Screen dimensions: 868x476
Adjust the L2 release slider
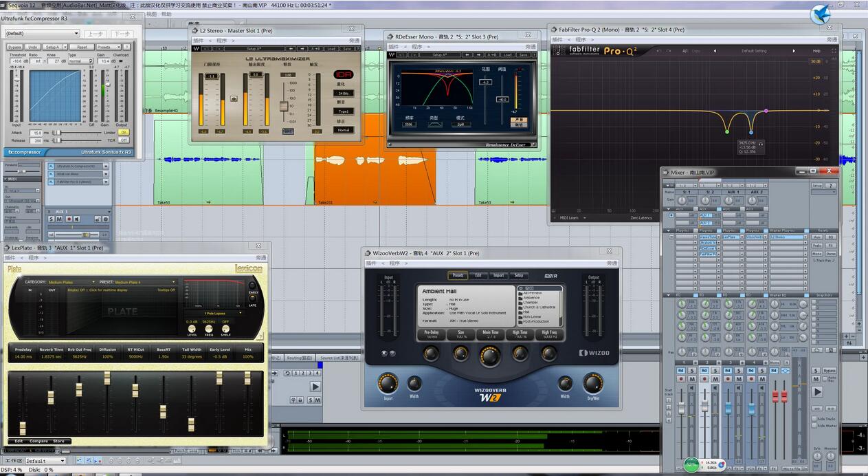coord(283,106)
